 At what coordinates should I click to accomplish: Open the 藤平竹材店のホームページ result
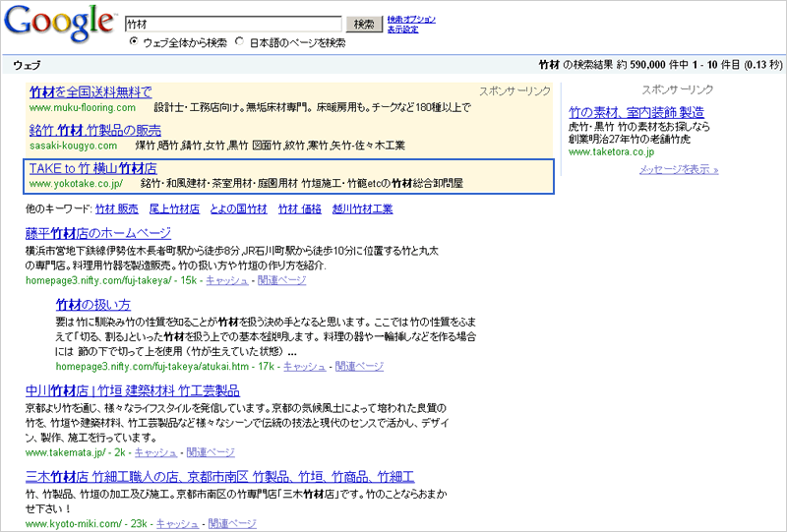98,233
